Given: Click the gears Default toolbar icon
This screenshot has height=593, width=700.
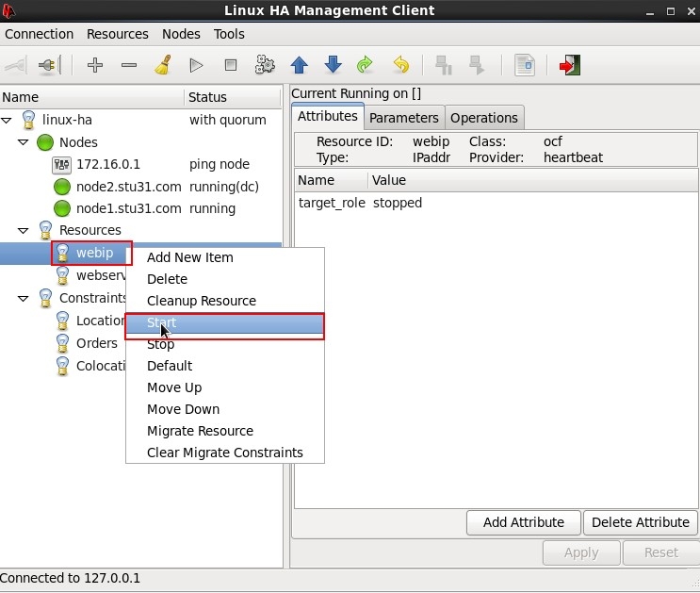Looking at the screenshot, I should pos(265,65).
